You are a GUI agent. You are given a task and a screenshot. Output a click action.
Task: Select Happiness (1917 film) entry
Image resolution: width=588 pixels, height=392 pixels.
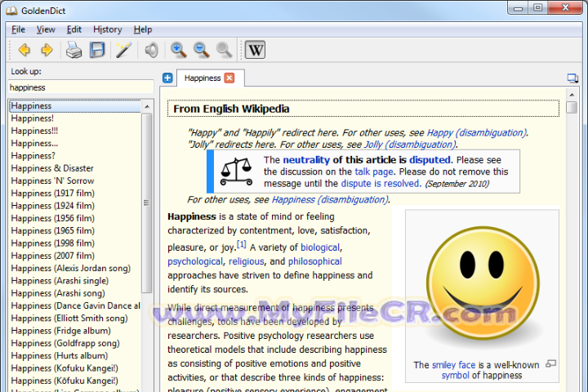75,194
